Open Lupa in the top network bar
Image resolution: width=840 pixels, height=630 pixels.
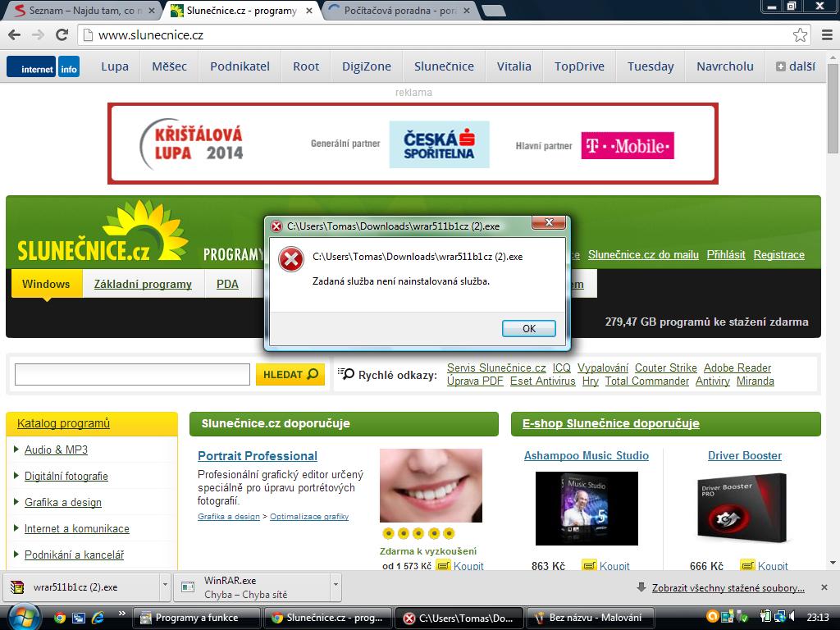pyautogui.click(x=115, y=66)
